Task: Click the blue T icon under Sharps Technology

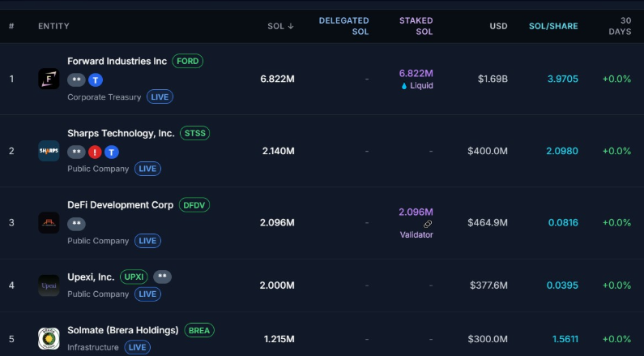Action: [112, 152]
